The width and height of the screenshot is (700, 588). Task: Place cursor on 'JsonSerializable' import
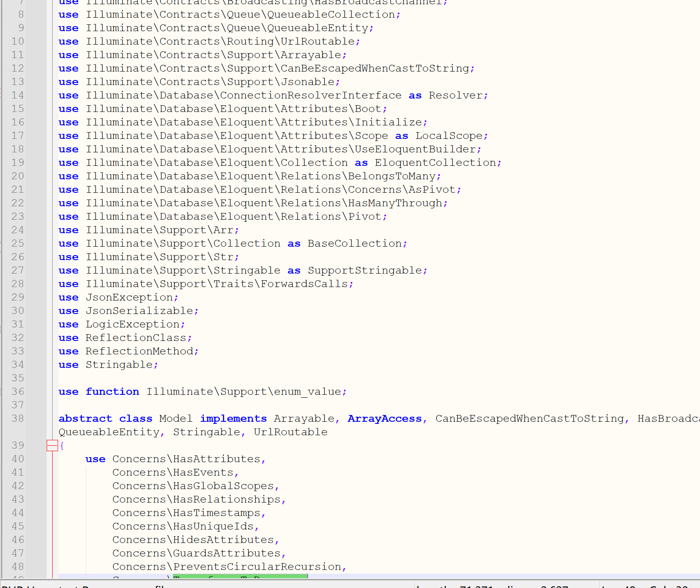pos(139,311)
